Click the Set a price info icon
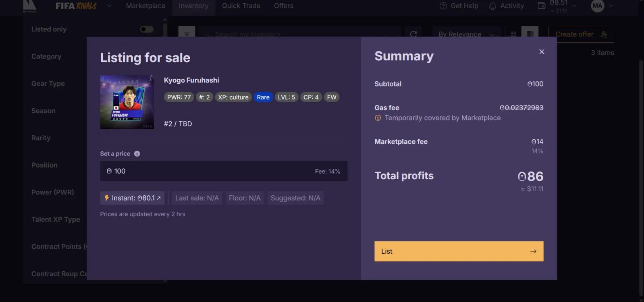 point(137,154)
